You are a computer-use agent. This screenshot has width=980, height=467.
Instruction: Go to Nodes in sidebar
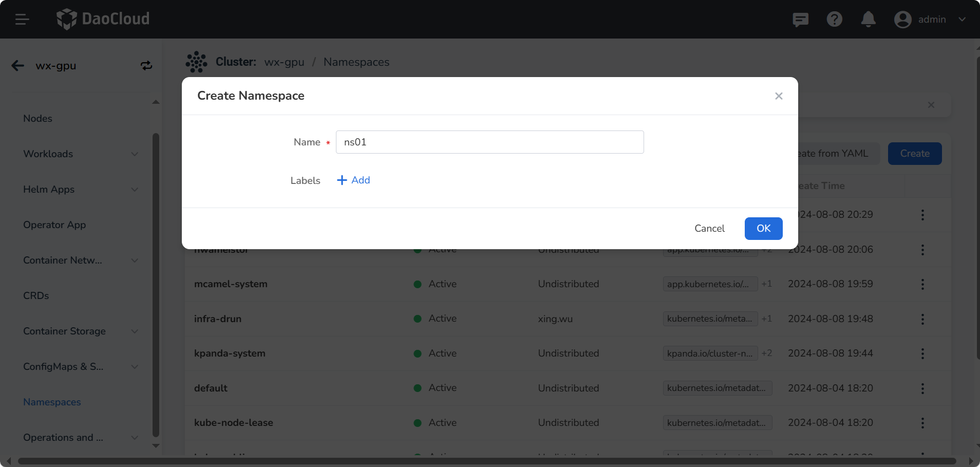38,119
